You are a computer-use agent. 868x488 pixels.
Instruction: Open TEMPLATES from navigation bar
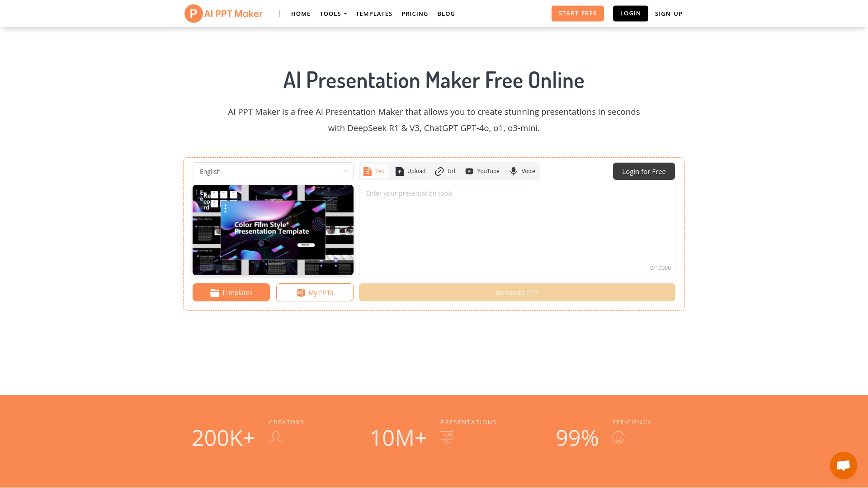374,13
